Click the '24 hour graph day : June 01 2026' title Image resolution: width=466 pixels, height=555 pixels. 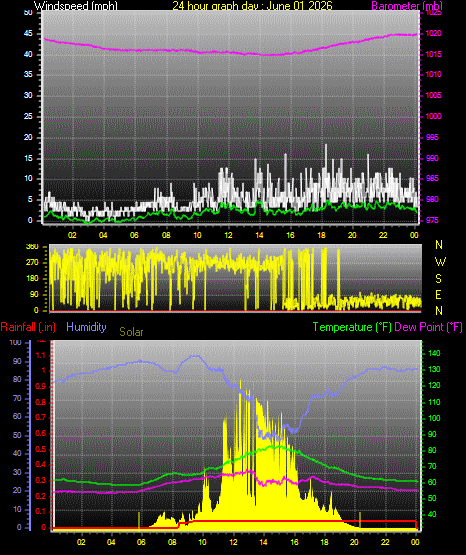point(252,5)
